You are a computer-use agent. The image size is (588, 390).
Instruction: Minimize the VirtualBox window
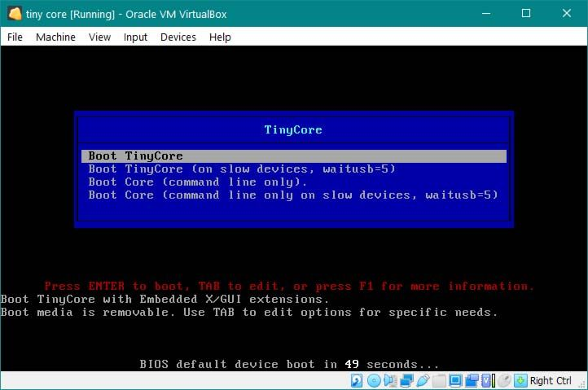[x=486, y=14]
